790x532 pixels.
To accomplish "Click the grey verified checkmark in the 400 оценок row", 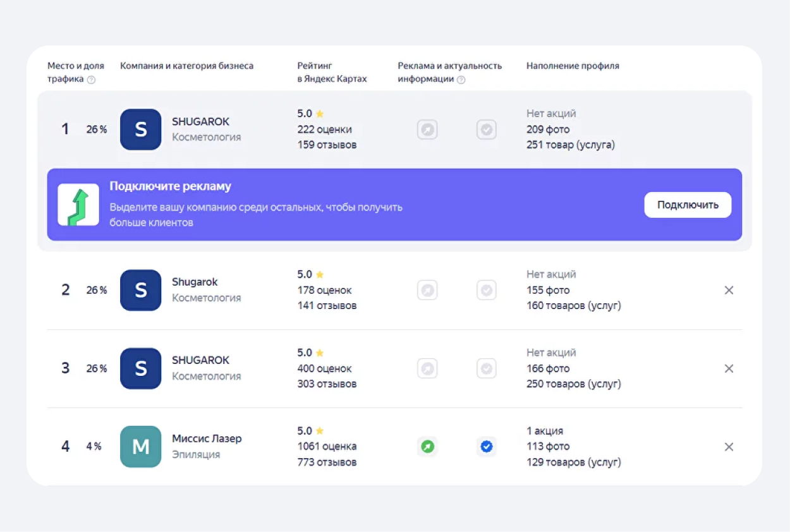I will point(487,368).
